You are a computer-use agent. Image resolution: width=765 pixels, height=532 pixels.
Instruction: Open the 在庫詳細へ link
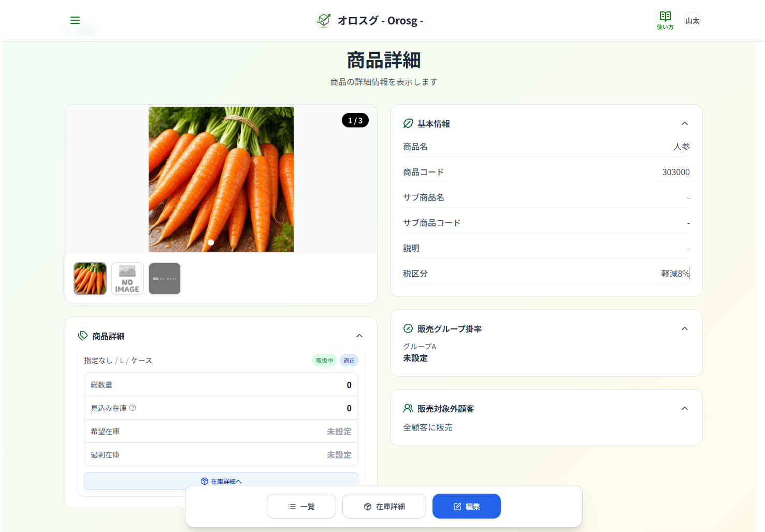pos(221,481)
